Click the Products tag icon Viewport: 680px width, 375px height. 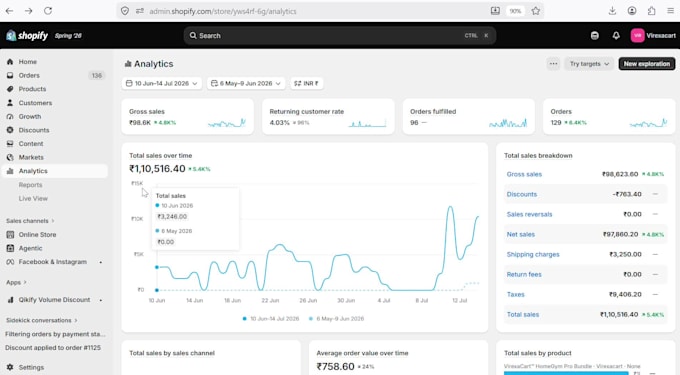coord(10,89)
